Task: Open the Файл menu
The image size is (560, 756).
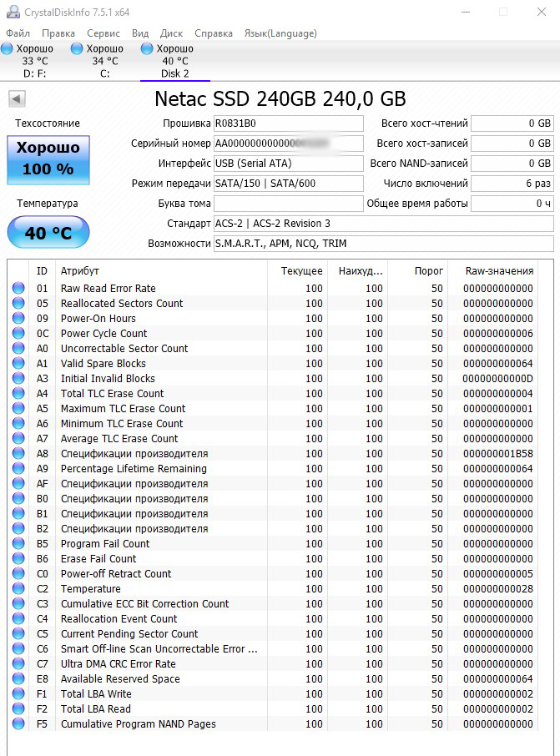Action: pos(18,33)
